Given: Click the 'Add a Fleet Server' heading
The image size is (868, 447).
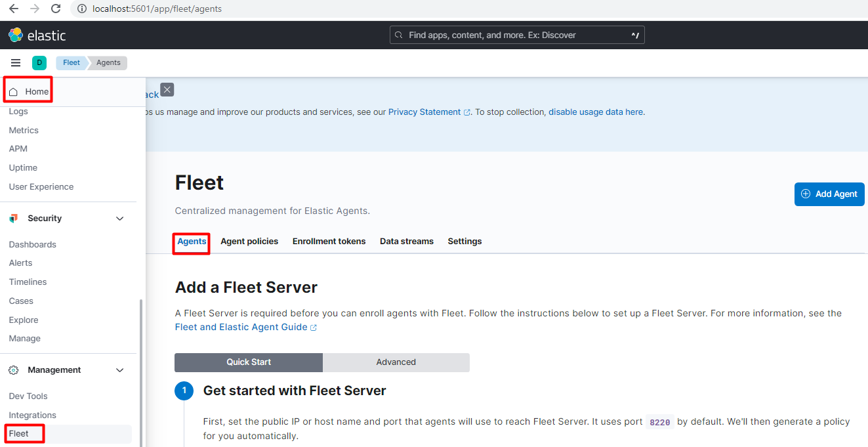Looking at the screenshot, I should point(246,287).
